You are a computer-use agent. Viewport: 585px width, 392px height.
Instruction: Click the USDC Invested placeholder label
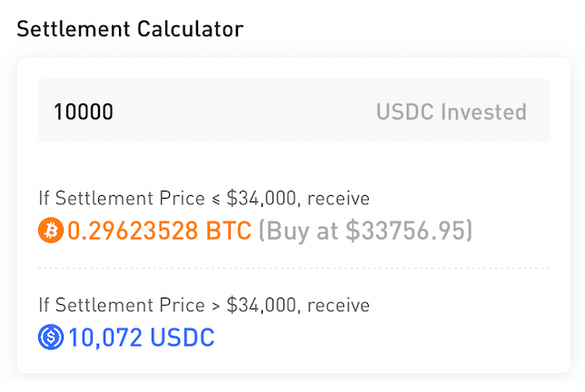451,112
